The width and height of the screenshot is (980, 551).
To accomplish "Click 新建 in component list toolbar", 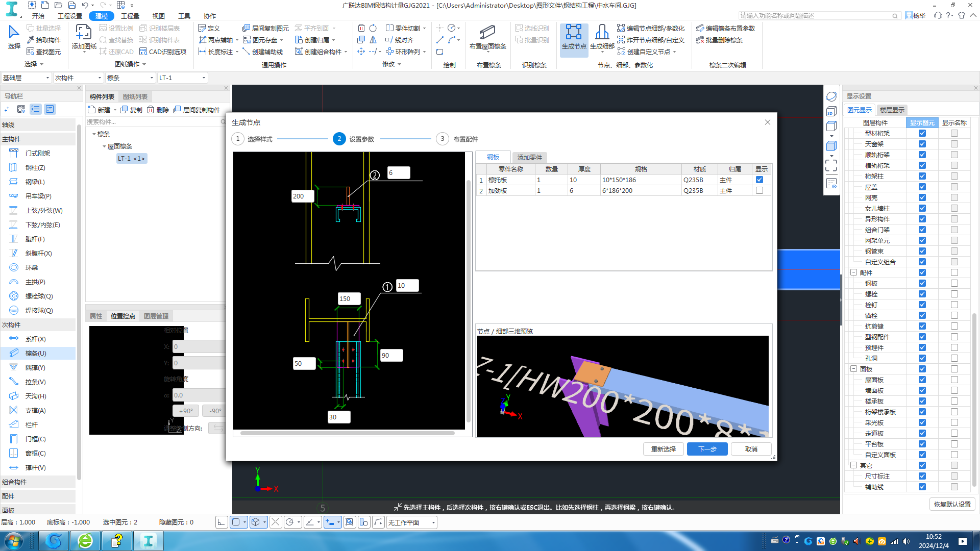I will click(x=100, y=110).
